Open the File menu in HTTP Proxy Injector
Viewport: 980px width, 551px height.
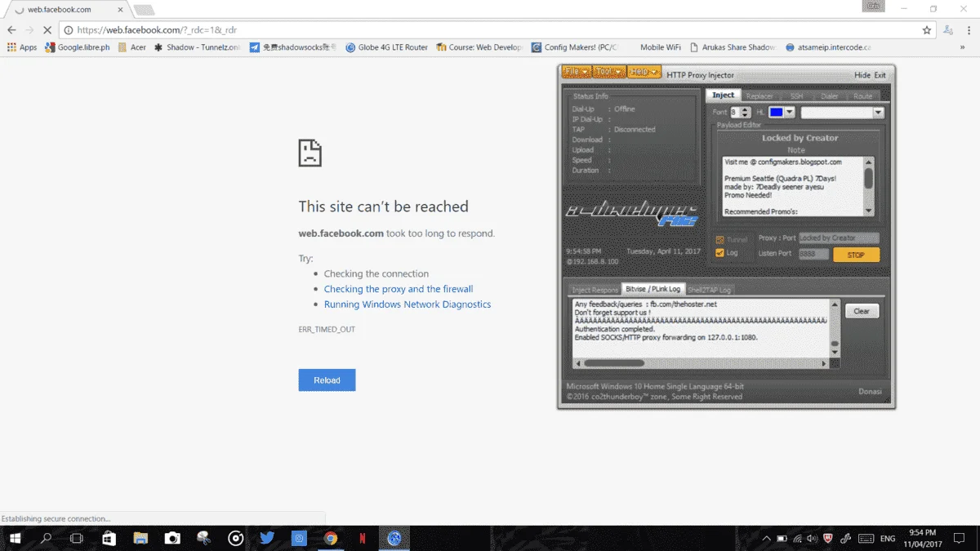pyautogui.click(x=577, y=72)
